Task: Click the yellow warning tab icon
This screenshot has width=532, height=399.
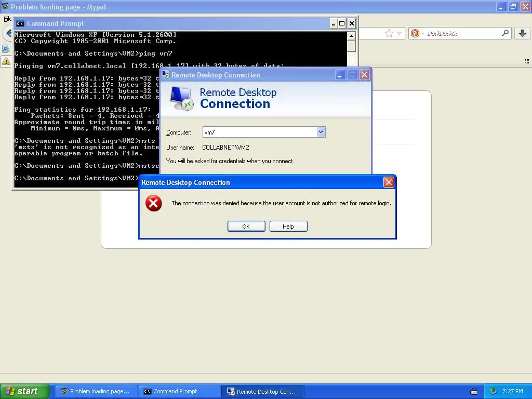Action: [6, 61]
